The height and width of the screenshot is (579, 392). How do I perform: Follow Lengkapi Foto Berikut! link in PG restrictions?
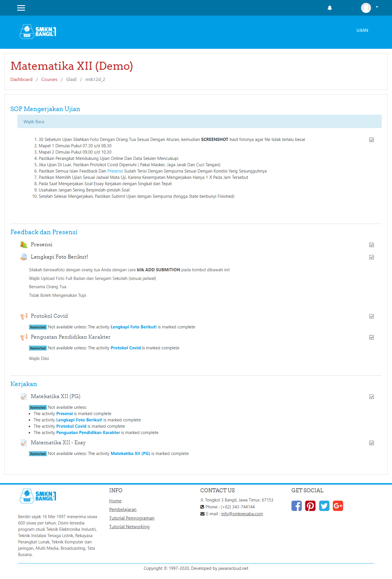point(79,420)
